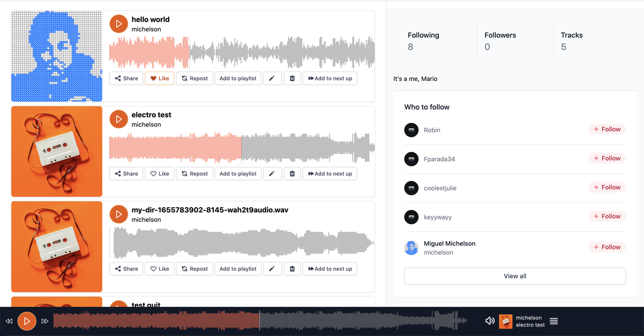Follow user coolestjulie

pos(607,187)
